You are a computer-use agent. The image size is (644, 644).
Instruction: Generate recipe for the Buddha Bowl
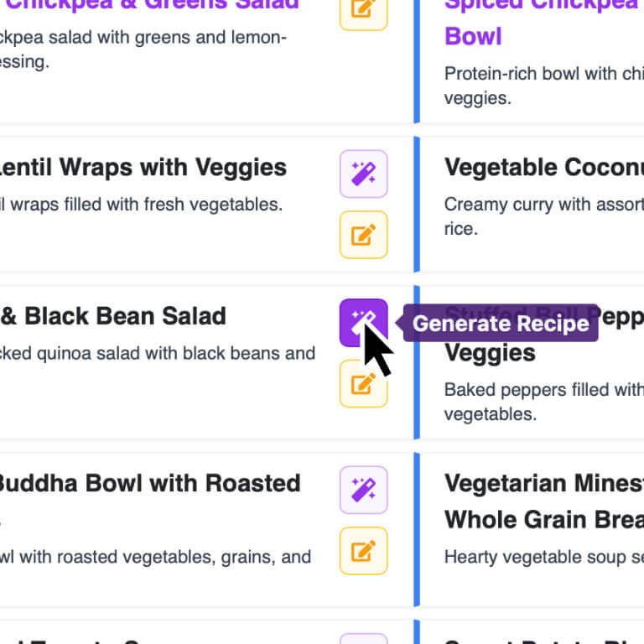tap(363, 490)
